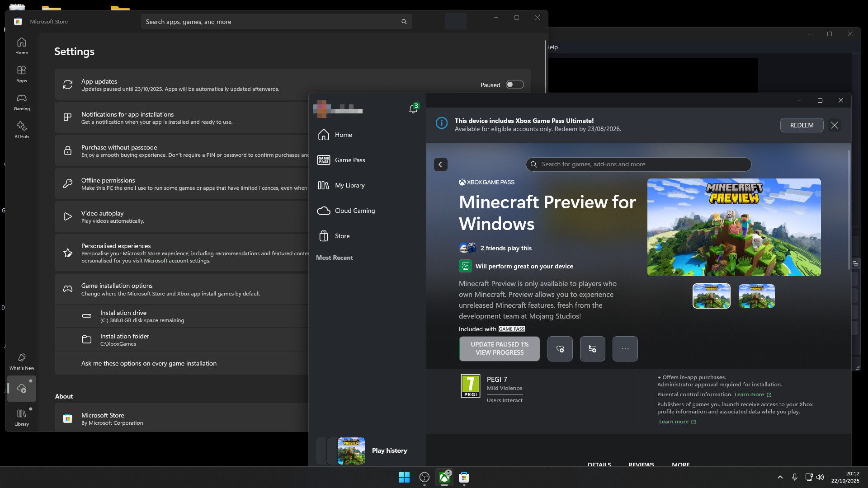Open the parental control Learn more link

(x=749, y=394)
